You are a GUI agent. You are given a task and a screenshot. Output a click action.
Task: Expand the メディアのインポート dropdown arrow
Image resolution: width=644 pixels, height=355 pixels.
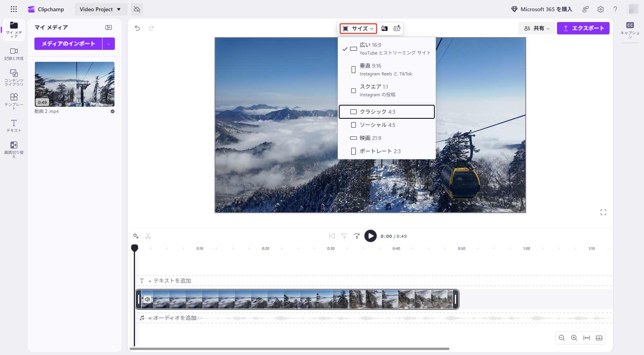pos(109,44)
